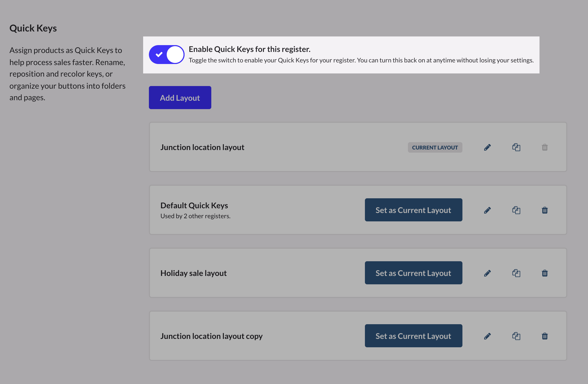Click the duplicate icon for Default Quick Keys
This screenshot has height=384, width=588.
[x=516, y=210]
